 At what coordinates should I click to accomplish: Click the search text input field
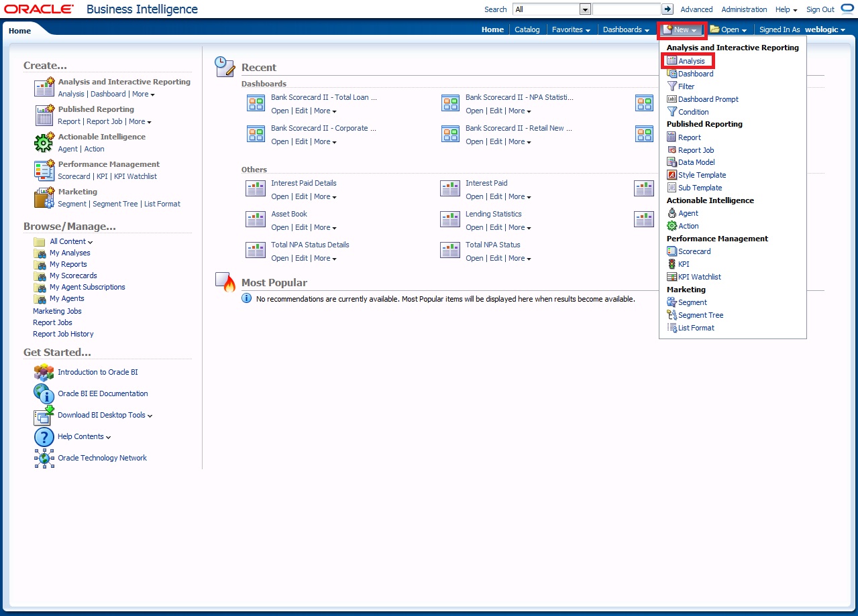click(x=627, y=9)
